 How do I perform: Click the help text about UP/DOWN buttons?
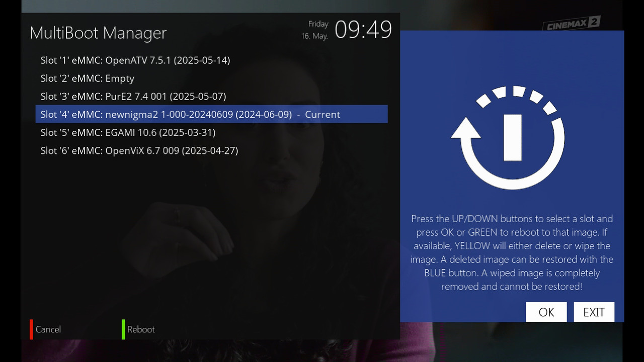pyautogui.click(x=512, y=253)
